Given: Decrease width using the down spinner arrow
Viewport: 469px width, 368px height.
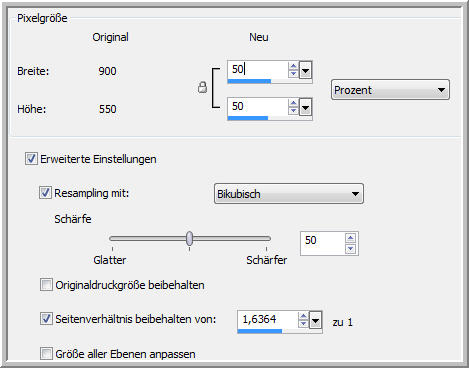Looking at the screenshot, I should pyautogui.click(x=293, y=74).
